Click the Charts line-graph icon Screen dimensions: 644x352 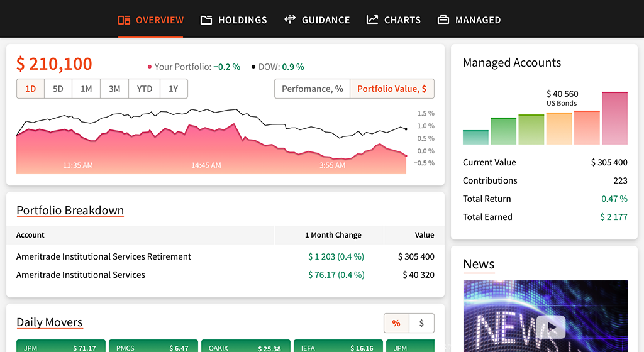[x=372, y=20]
